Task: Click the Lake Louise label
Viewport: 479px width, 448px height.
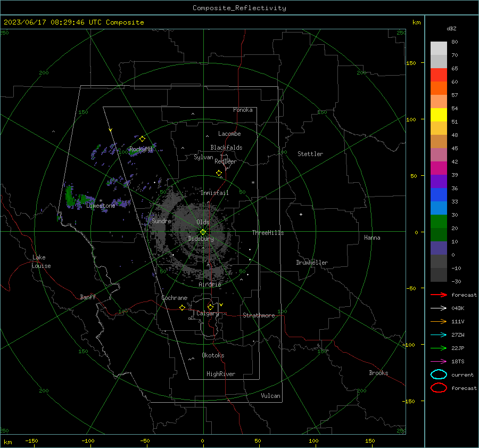Action: click(41, 262)
